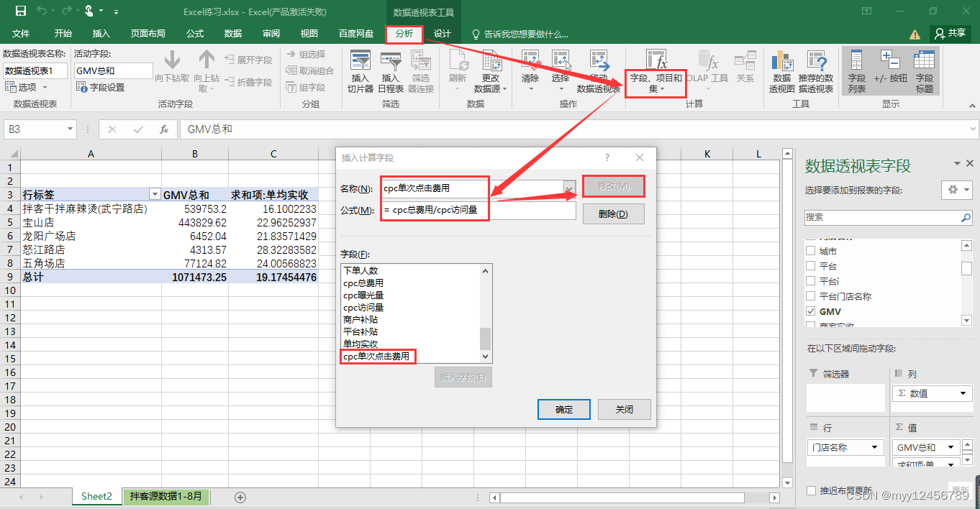Click the scroll down arrow of dialog field list
The height and width of the screenshot is (509, 980).
485,357
